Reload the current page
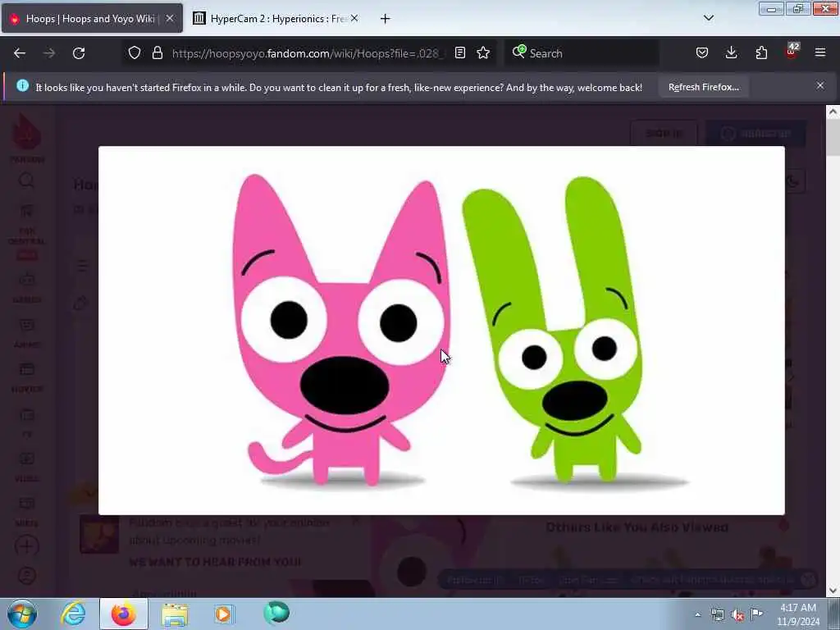This screenshot has height=630, width=840. pyautogui.click(x=79, y=53)
